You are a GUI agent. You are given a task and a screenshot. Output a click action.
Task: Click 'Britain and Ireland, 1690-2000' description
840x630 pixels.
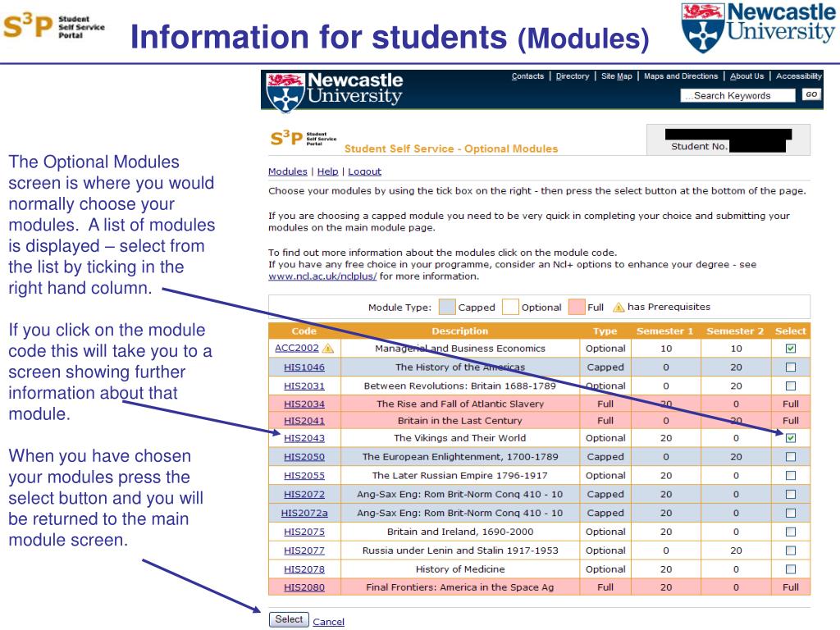click(460, 532)
